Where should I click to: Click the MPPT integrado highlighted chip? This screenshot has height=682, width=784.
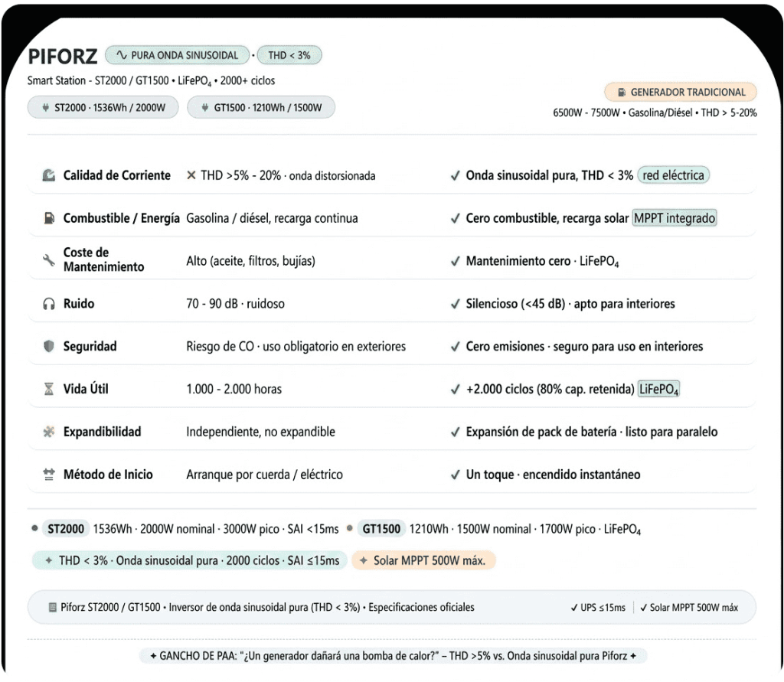675,218
